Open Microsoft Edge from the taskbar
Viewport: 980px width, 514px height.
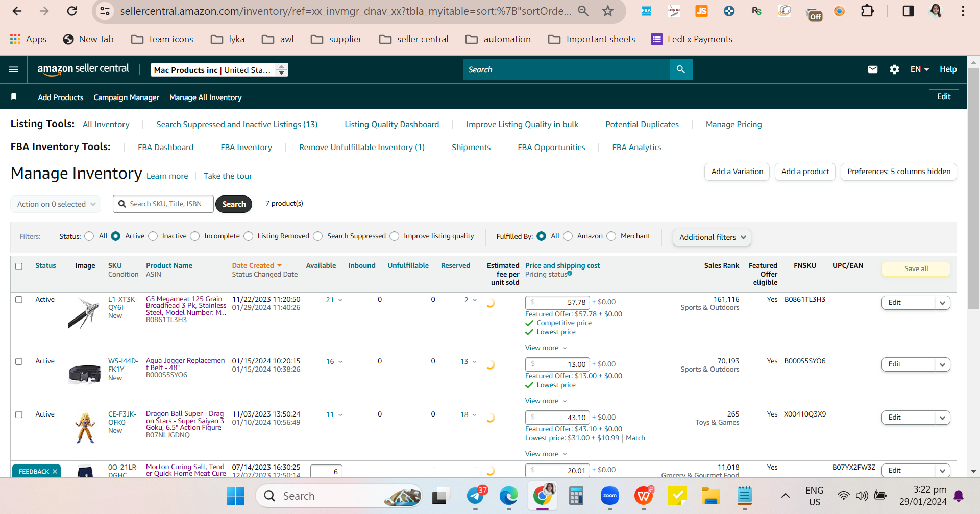click(509, 496)
